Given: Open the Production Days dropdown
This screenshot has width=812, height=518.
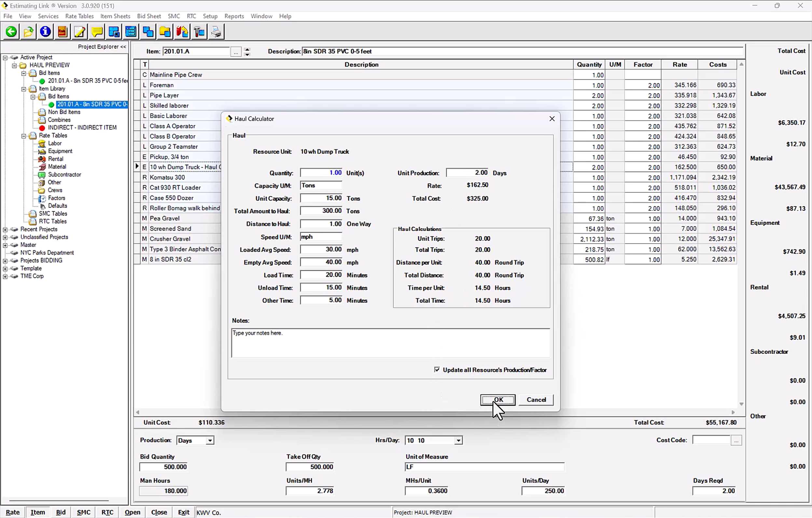Looking at the screenshot, I should click(209, 440).
